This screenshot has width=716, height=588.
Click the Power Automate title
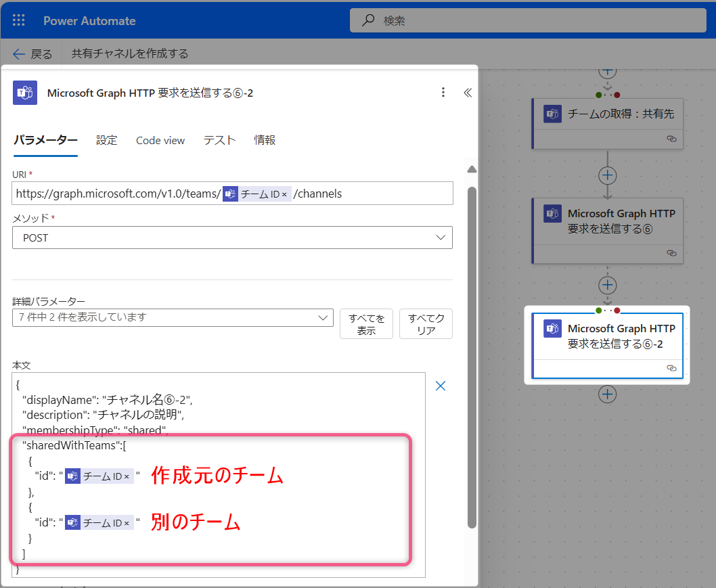point(89,21)
